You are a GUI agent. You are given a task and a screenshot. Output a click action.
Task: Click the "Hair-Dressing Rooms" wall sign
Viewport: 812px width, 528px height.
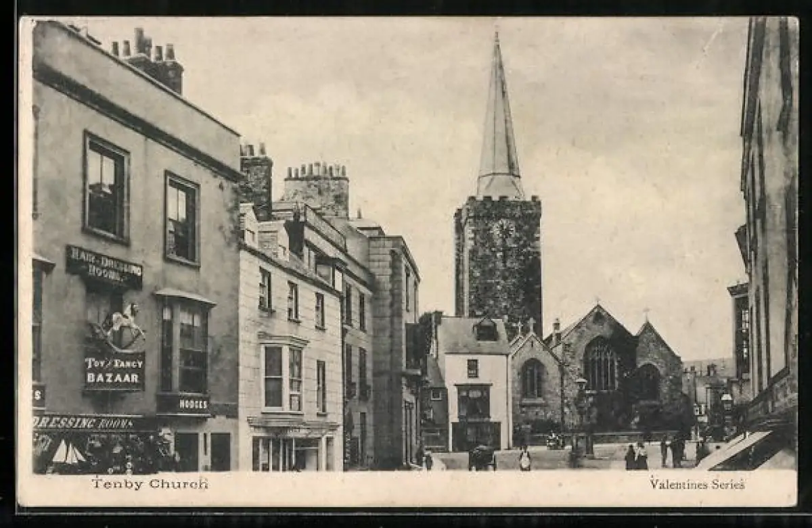[x=104, y=268]
